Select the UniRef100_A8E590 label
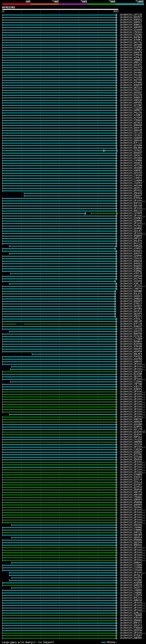The image size is (146, 644). pos(131,638)
